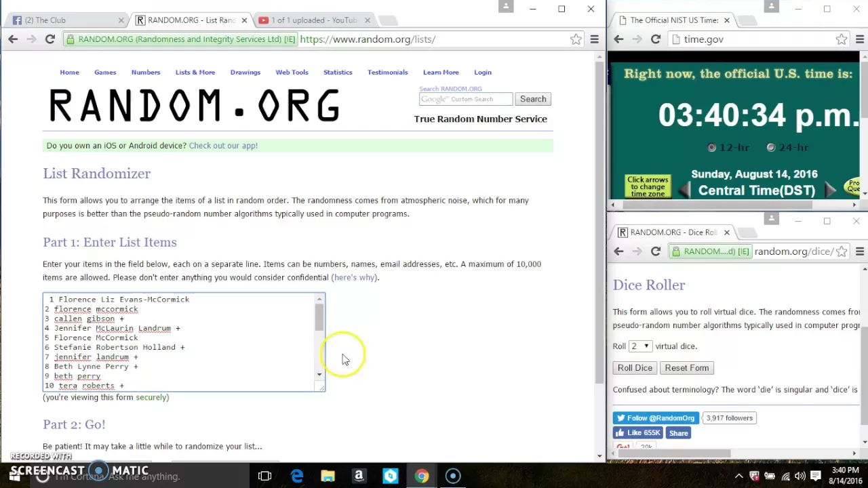Reload the time.gov page

(655, 39)
